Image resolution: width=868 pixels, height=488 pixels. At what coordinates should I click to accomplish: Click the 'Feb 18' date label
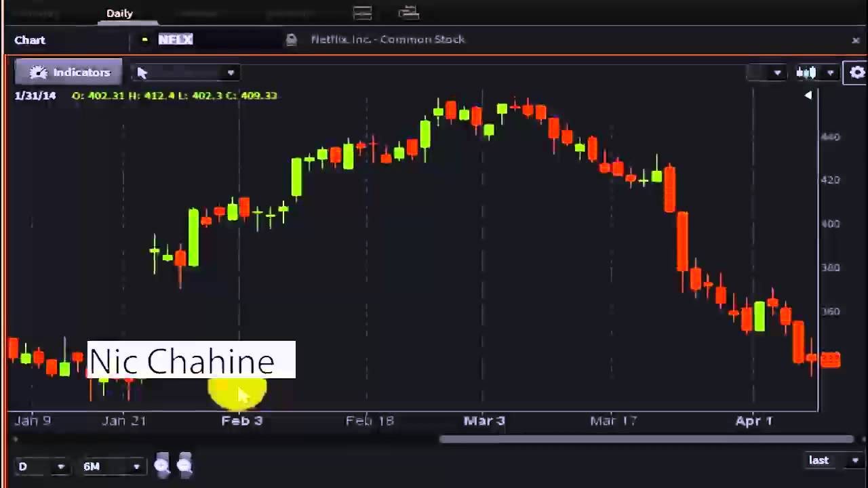(370, 421)
